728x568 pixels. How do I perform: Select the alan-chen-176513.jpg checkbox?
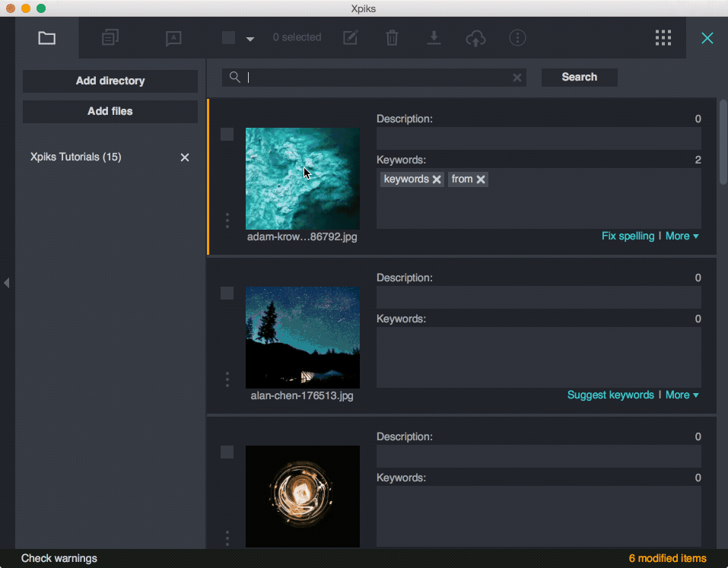(227, 294)
